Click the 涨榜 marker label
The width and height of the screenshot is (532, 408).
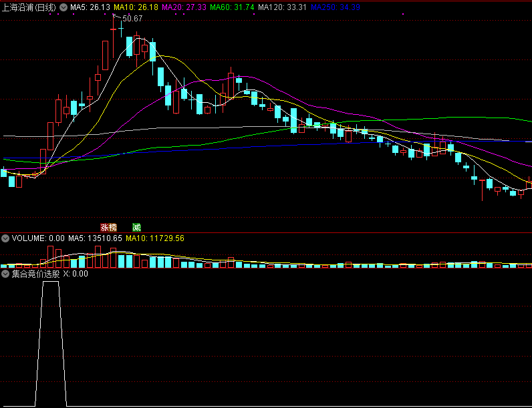click(108, 228)
